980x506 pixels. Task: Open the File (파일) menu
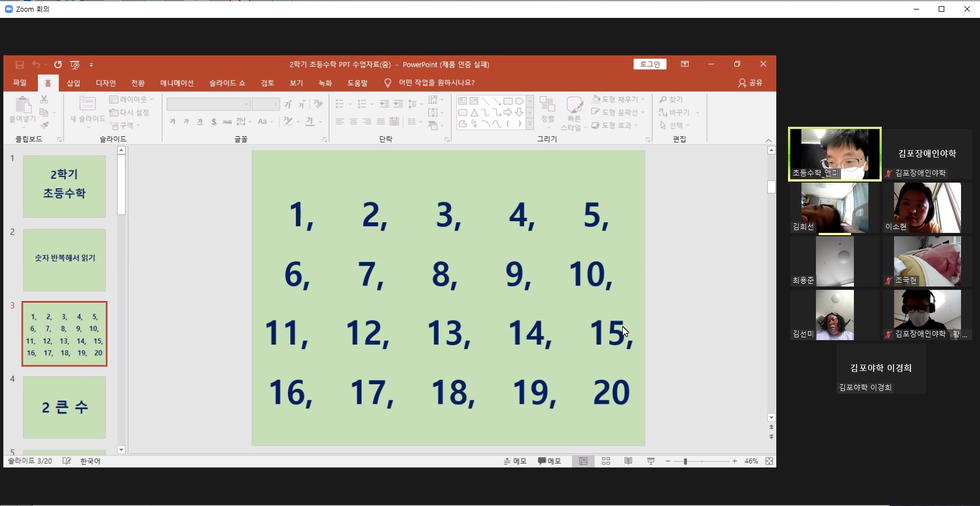point(20,83)
